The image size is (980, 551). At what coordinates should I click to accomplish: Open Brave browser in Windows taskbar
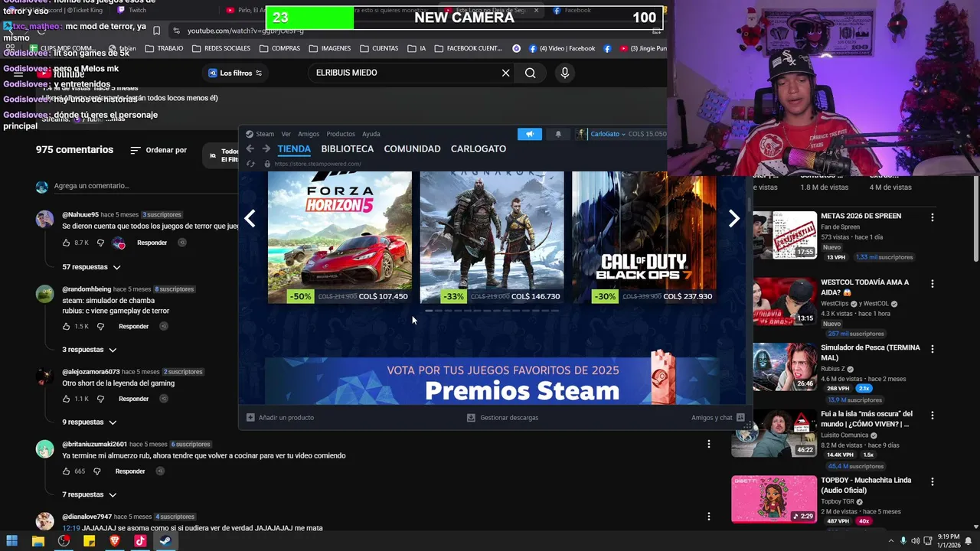coord(115,541)
